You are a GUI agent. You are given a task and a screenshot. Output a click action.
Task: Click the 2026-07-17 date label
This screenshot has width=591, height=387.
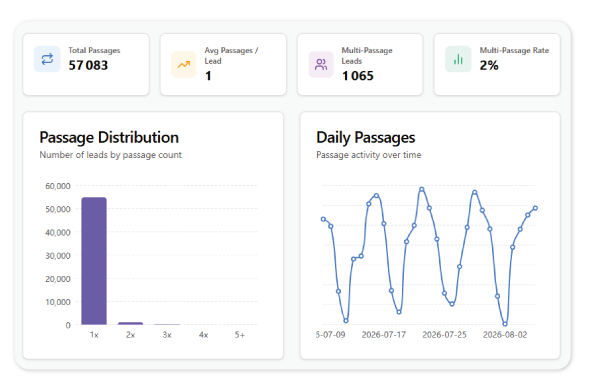(x=384, y=335)
